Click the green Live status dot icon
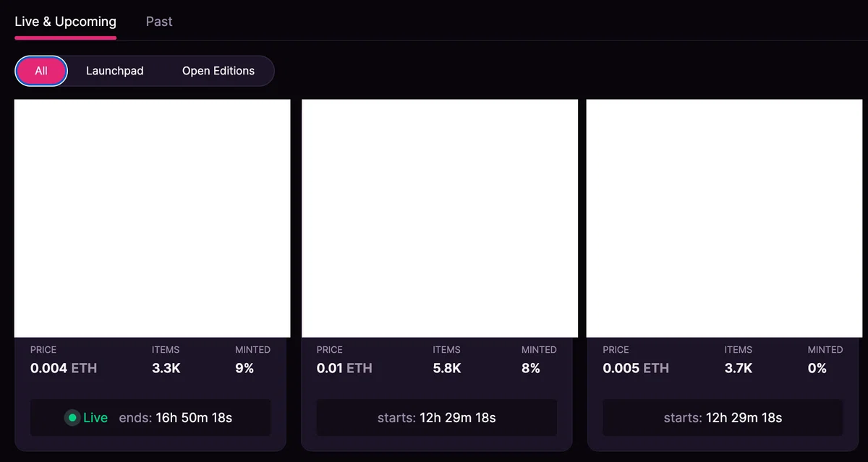This screenshot has width=868, height=462. coord(72,418)
